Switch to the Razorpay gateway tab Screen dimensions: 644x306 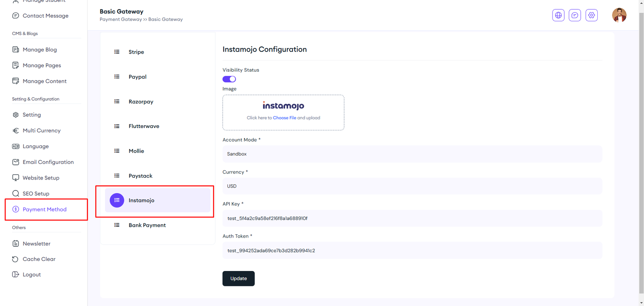pos(141,102)
